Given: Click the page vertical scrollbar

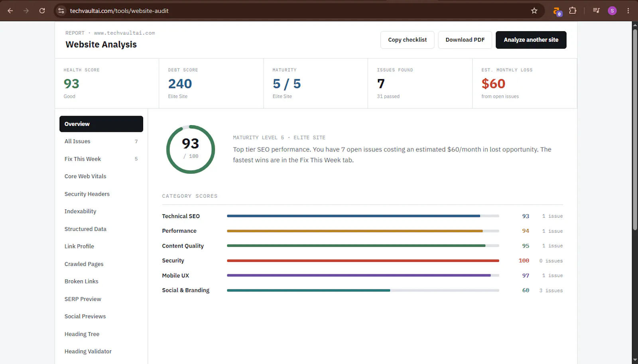Looking at the screenshot, I should point(635,130).
